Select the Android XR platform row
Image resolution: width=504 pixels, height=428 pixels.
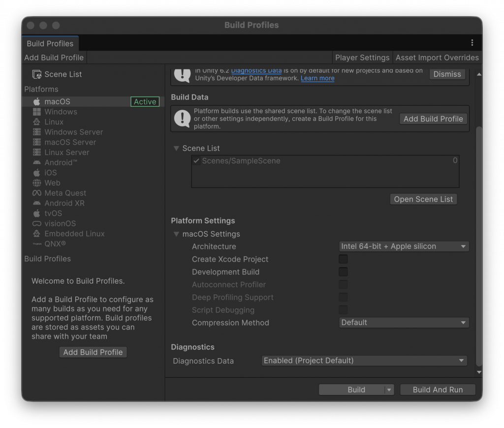tap(93, 203)
